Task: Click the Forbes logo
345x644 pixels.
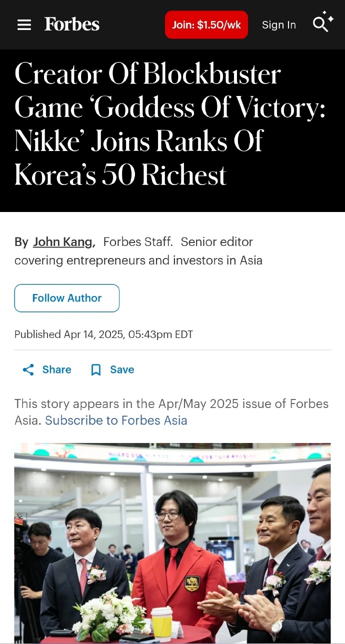Action: [x=72, y=24]
